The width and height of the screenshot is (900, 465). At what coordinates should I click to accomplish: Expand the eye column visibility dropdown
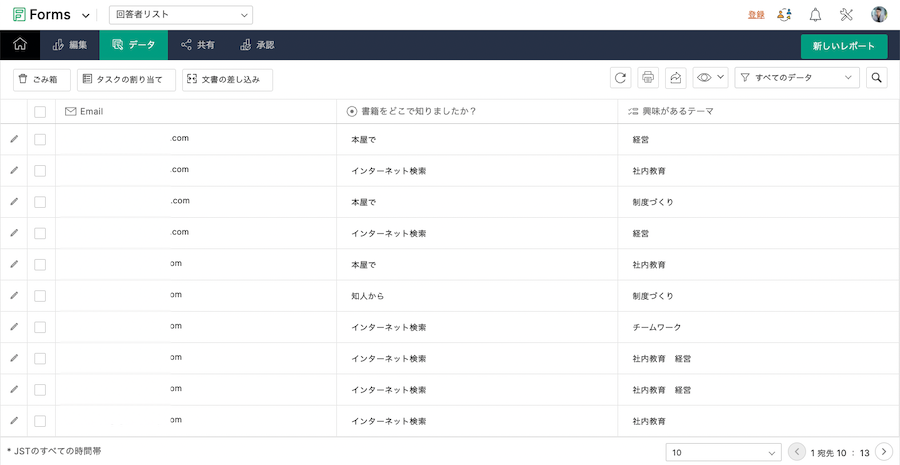pyautogui.click(x=709, y=78)
